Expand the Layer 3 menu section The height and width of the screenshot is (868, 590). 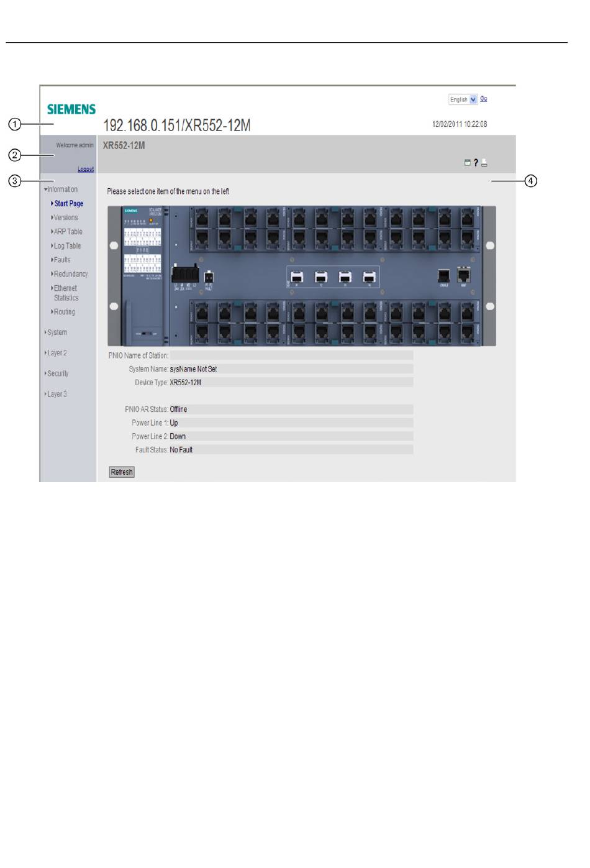click(56, 394)
